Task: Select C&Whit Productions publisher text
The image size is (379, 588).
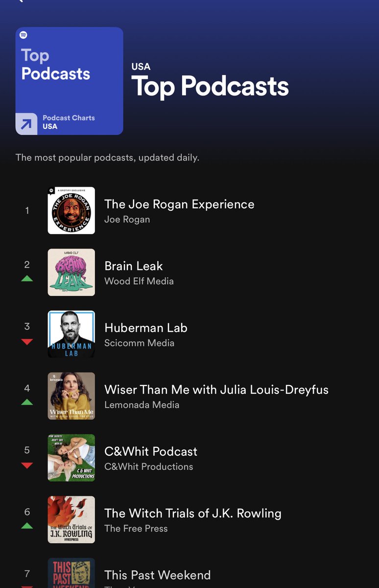Action: (149, 466)
